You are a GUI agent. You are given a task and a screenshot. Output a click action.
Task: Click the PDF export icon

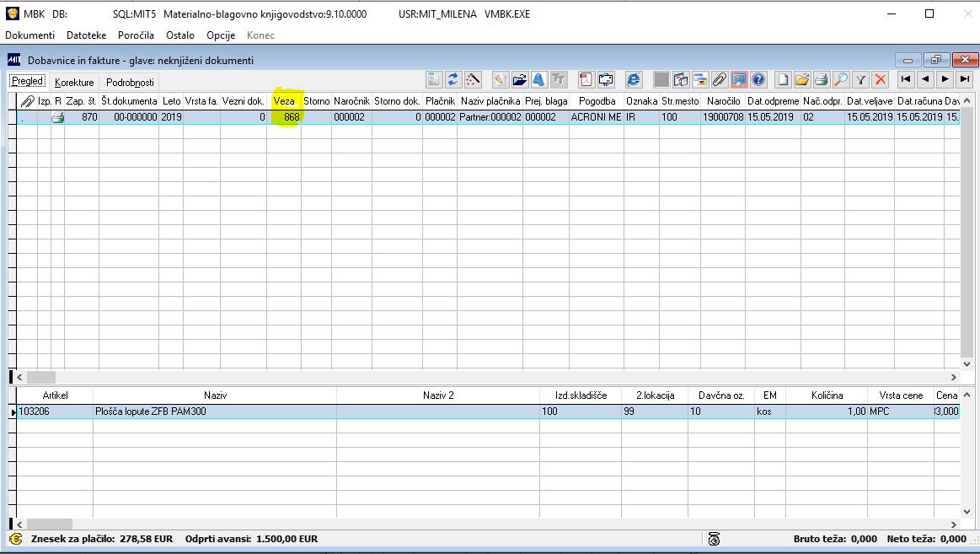pyautogui.click(x=586, y=79)
